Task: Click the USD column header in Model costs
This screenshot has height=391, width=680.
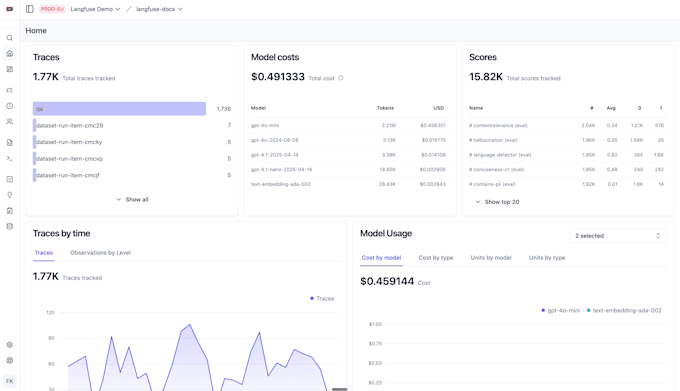Action: (438, 108)
